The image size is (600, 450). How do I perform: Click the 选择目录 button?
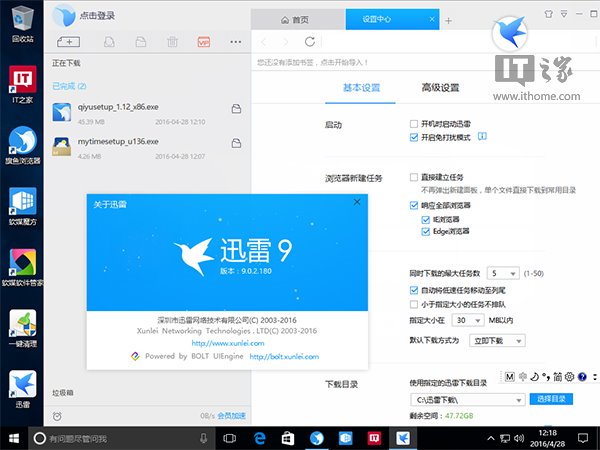[x=551, y=399]
